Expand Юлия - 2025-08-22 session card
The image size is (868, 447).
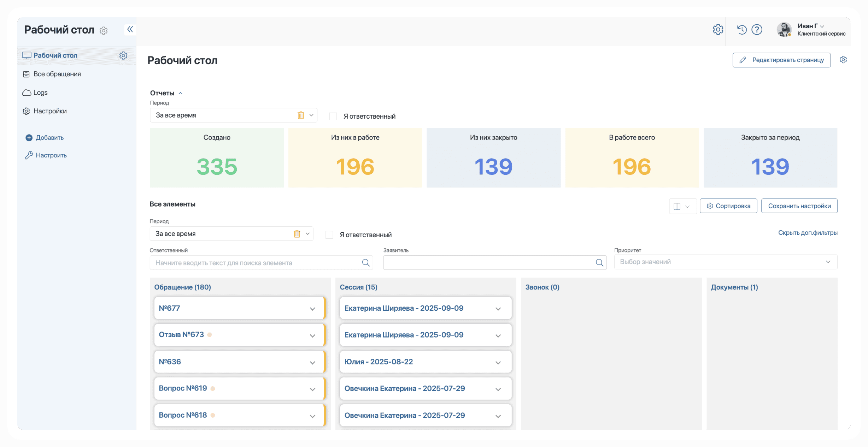pyautogui.click(x=498, y=363)
